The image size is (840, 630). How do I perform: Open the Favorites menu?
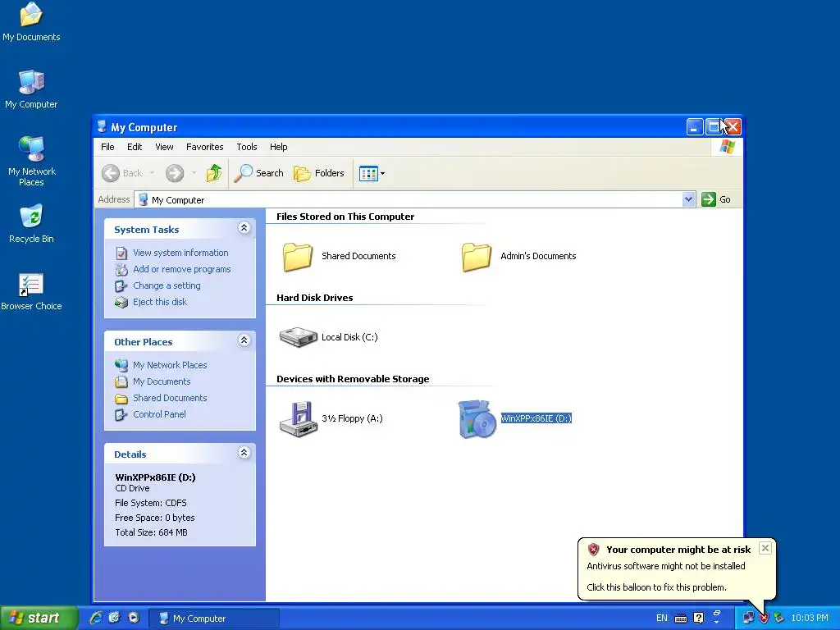pos(204,147)
